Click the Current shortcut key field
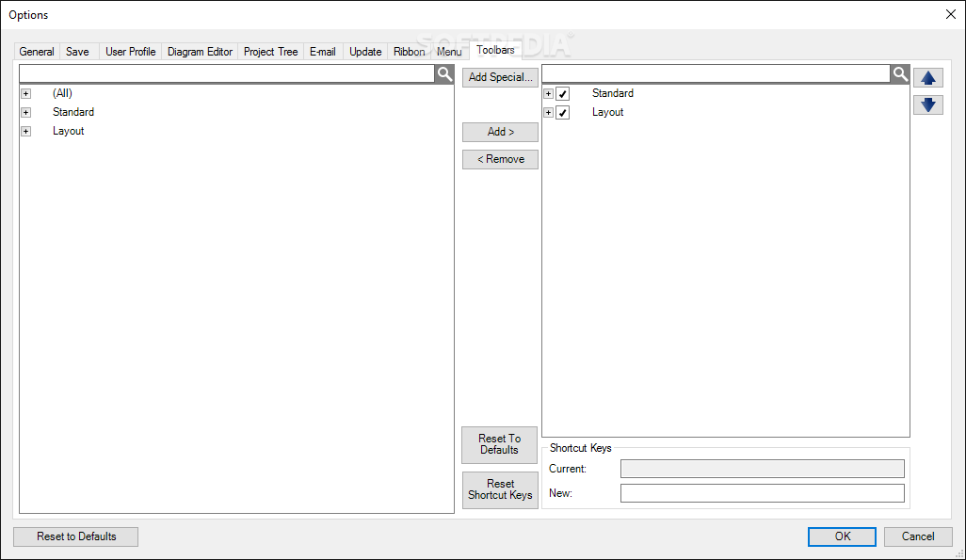Viewport: 966px width, 560px height. pos(762,469)
